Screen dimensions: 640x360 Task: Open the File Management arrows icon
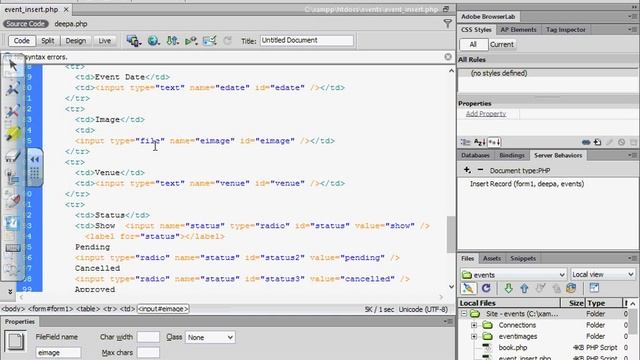[x=172, y=40]
